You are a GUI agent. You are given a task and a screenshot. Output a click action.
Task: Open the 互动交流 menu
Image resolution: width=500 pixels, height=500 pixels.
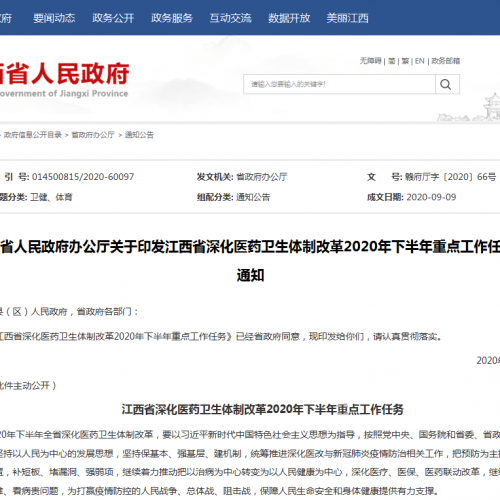230,18
